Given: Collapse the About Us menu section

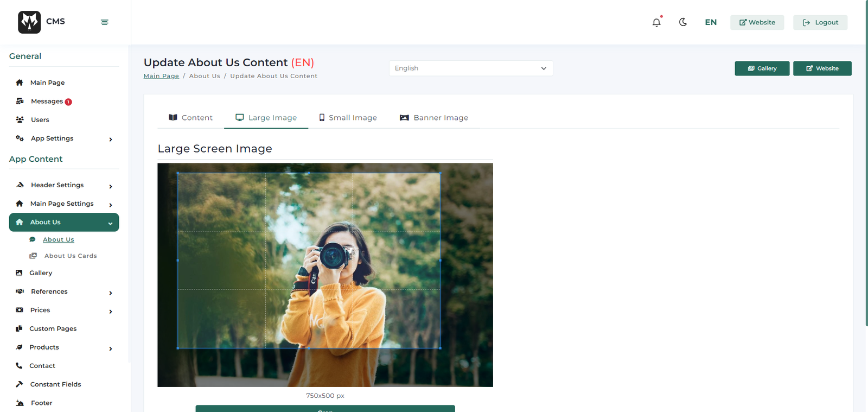Looking at the screenshot, I should (x=110, y=223).
